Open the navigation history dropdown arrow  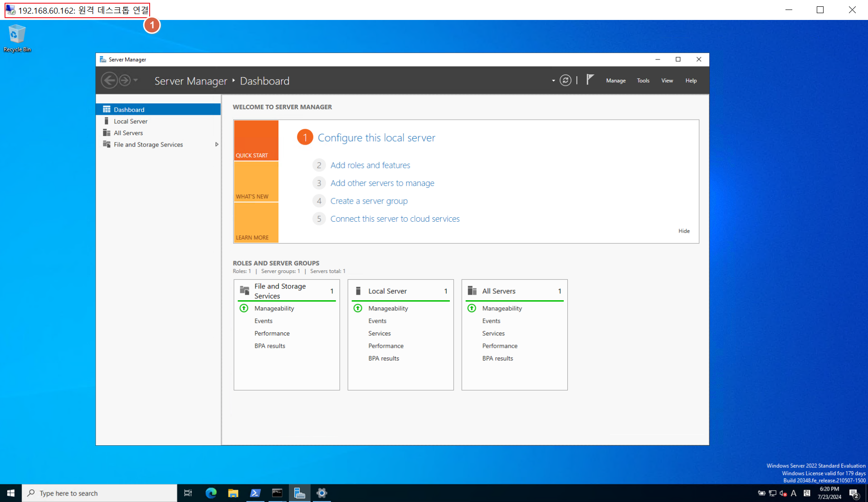pos(136,80)
